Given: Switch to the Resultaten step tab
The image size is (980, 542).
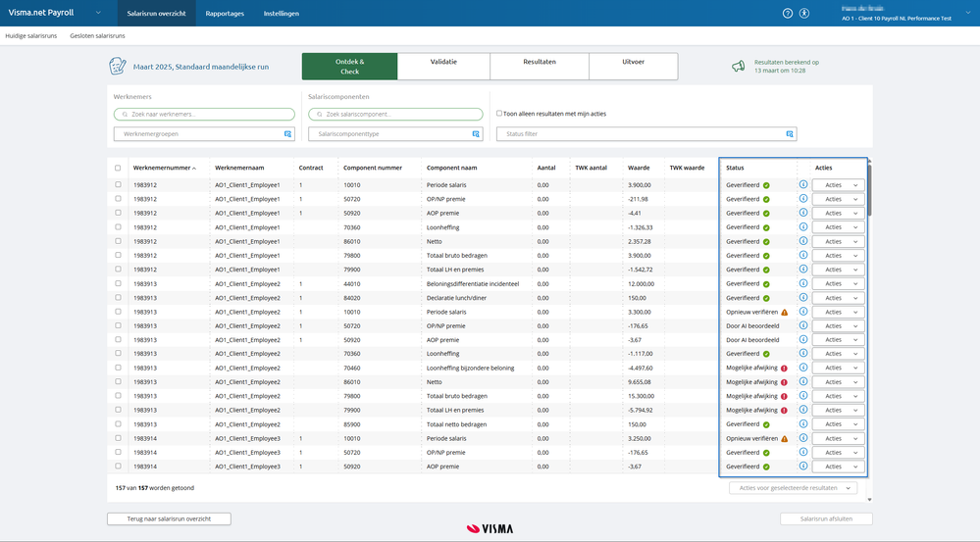Looking at the screenshot, I should click(x=540, y=67).
